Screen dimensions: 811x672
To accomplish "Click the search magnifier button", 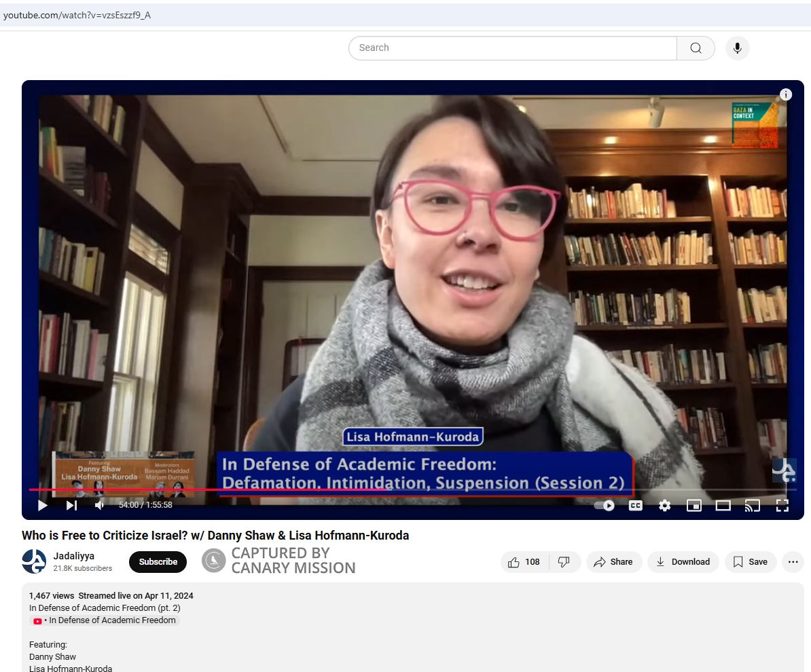I will [696, 48].
